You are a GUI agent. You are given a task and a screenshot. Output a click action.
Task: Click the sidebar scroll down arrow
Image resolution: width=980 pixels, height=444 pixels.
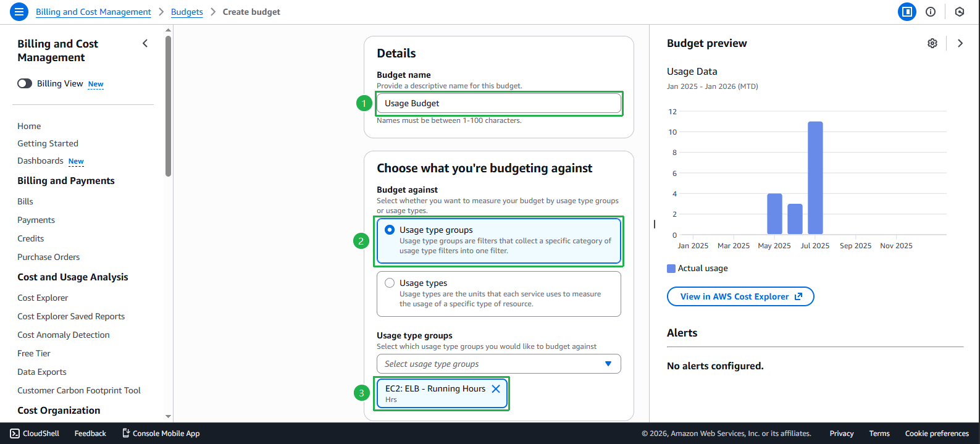click(x=169, y=417)
